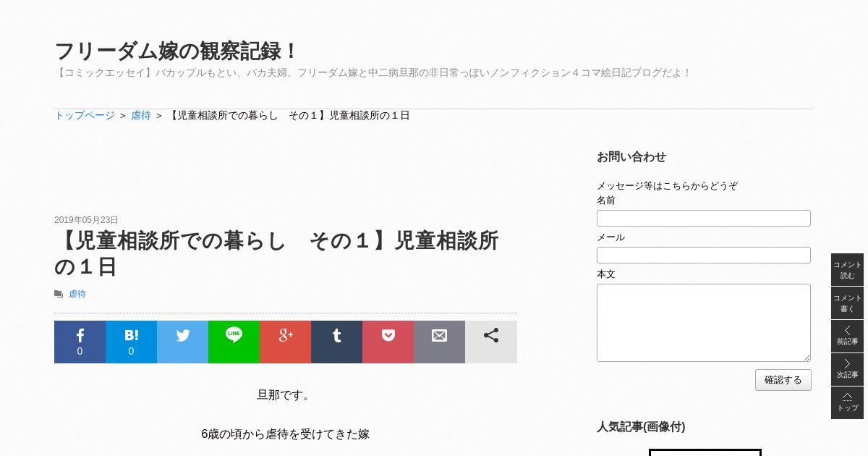Bookmark on Hatena with the B! button
868x456 pixels.
pos(131,342)
